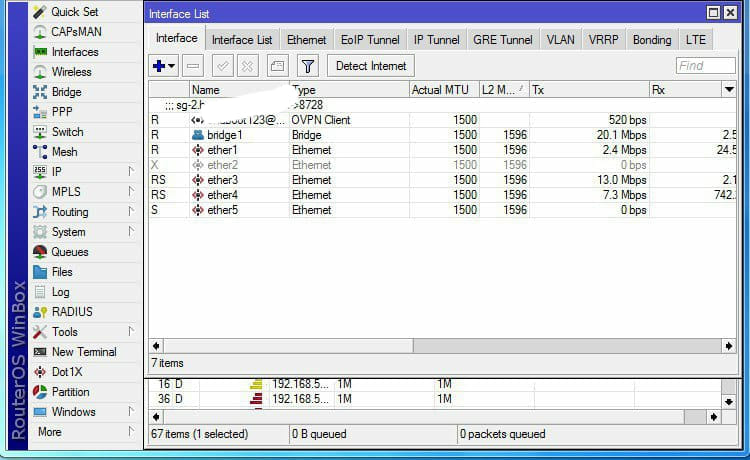Expand the Routing submenu
This screenshot has height=460, width=750.
(131, 211)
